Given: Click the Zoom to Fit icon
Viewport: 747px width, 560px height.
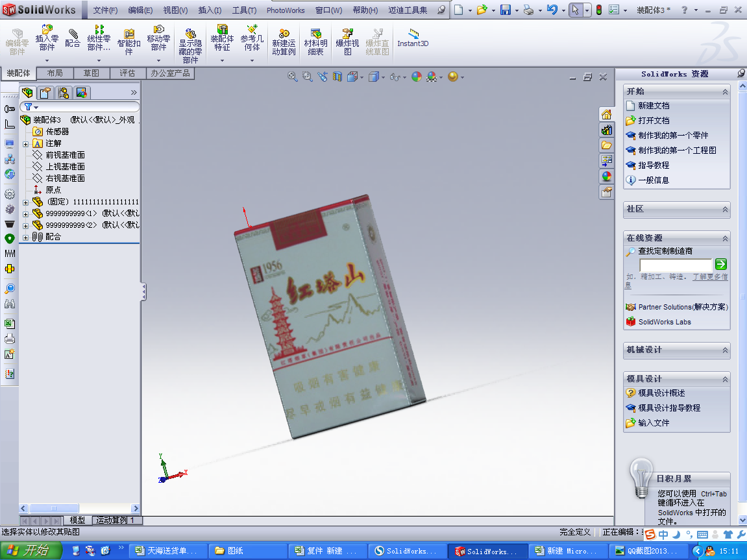Looking at the screenshot, I should (x=293, y=77).
